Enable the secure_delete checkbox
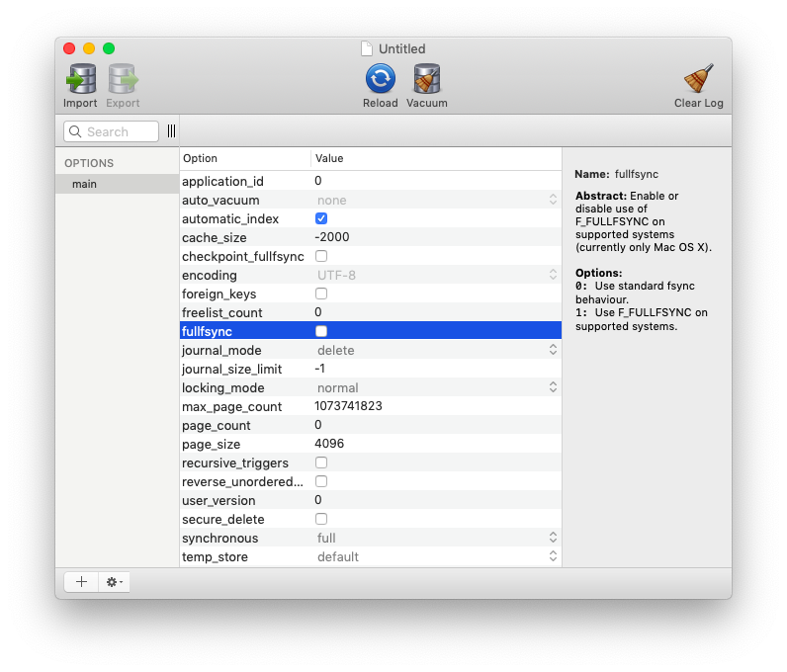Image resolution: width=787 pixels, height=672 pixels. coord(321,519)
